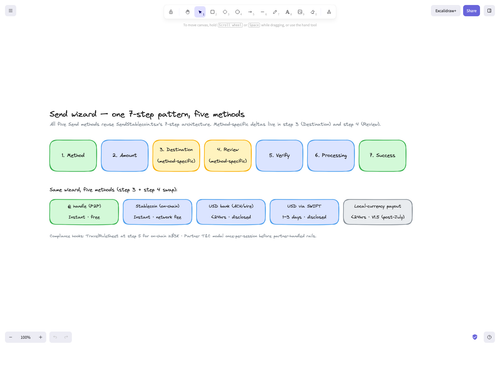Select the Eraser tool

click(313, 12)
